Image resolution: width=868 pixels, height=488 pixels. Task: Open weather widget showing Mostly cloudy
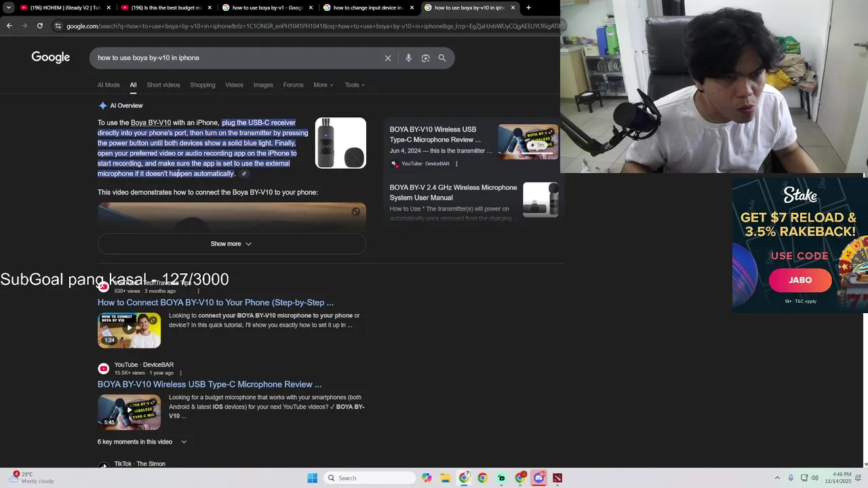pyautogui.click(x=30, y=478)
